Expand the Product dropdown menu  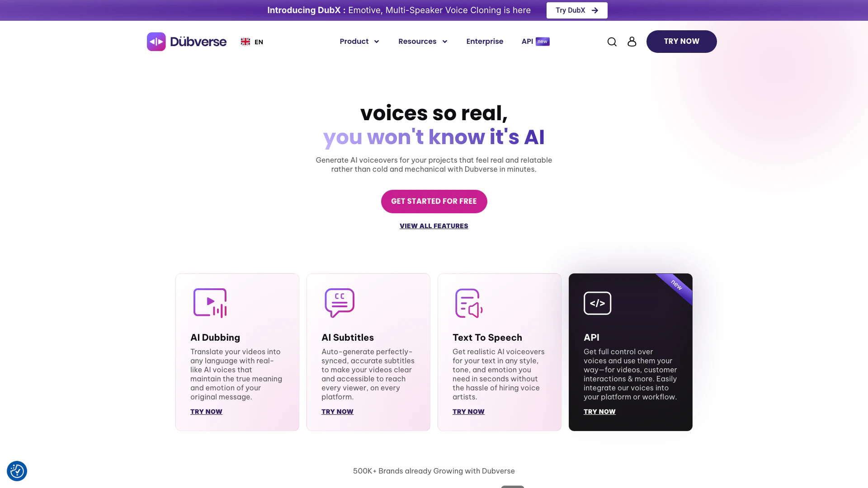point(359,42)
